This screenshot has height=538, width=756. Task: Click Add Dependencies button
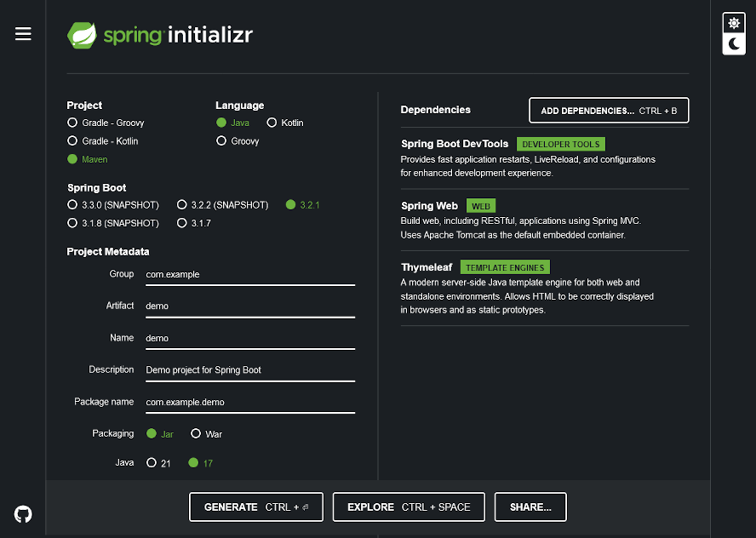click(609, 111)
